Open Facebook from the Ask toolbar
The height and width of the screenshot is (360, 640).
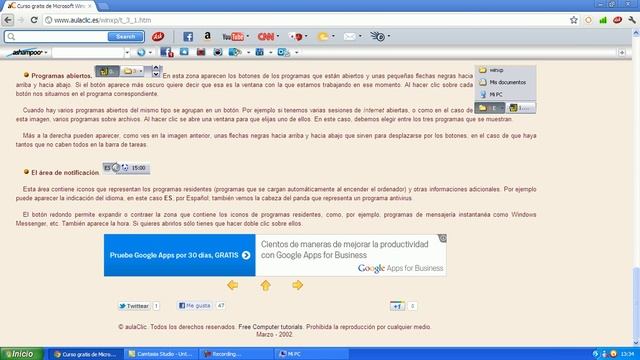click(x=188, y=37)
